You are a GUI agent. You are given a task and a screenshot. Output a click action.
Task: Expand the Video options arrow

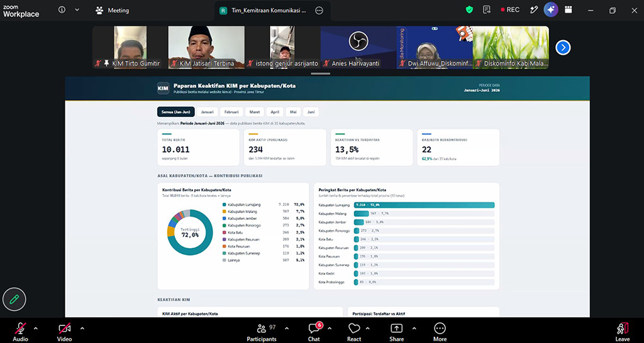[x=82, y=328]
